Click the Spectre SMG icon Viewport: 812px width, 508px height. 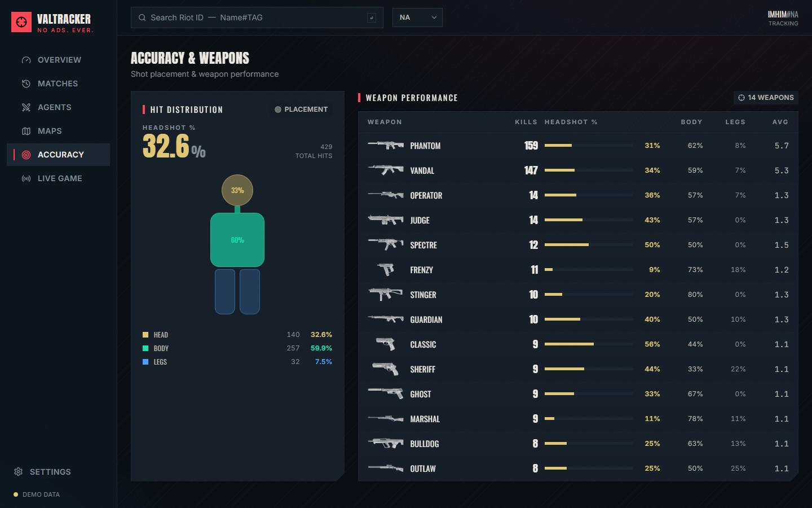click(x=386, y=244)
